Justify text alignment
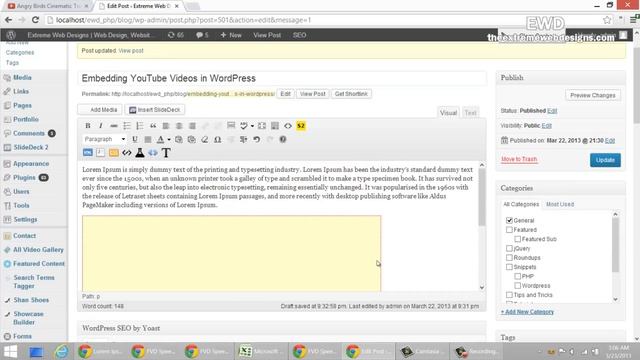Image resolution: width=640 pixels, height=360 pixels. point(148,139)
